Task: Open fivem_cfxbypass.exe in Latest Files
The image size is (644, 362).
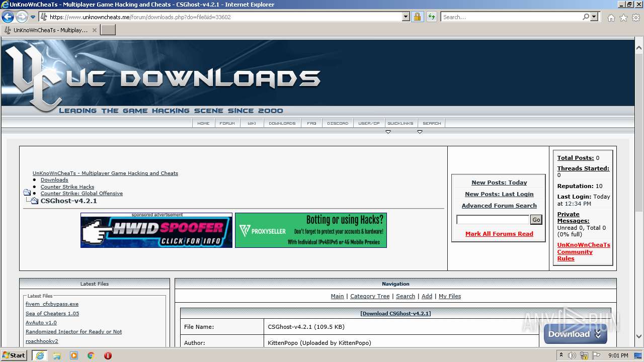Action: [x=52, y=304]
